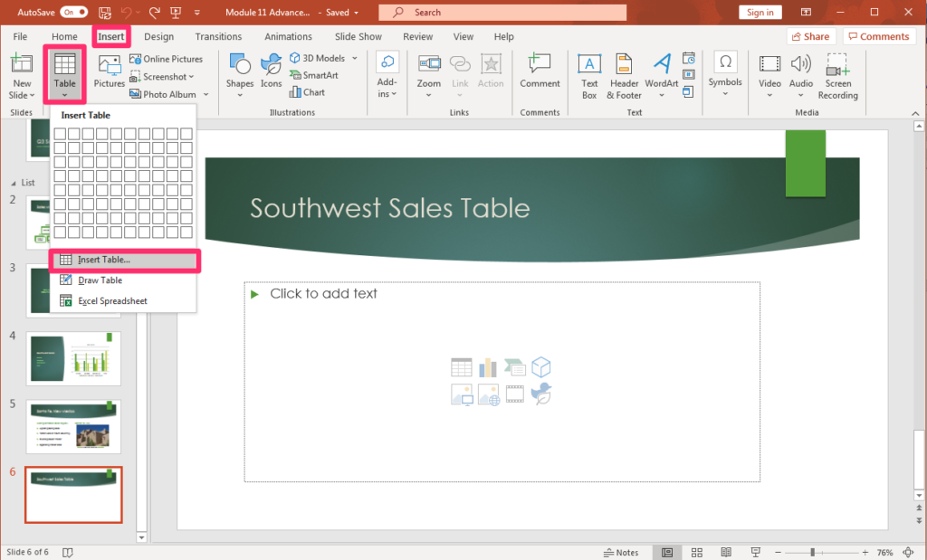The width and height of the screenshot is (927, 560).
Task: Open WordArt options
Action: click(661, 76)
